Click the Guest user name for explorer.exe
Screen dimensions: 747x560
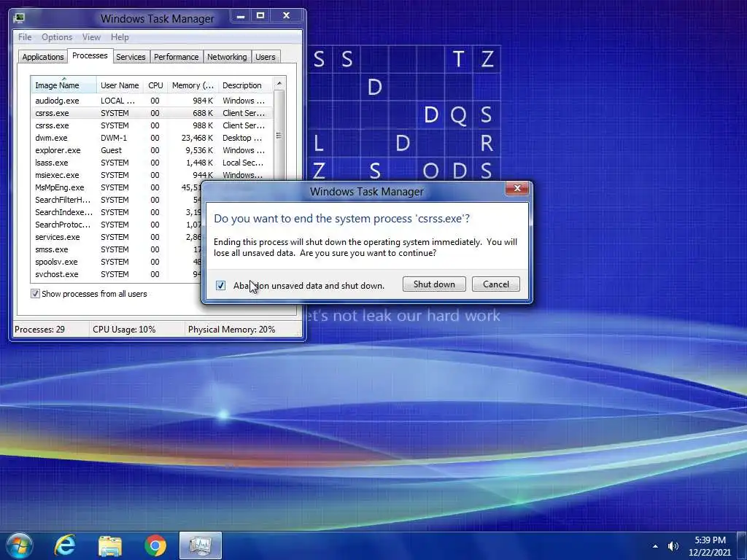click(x=111, y=150)
